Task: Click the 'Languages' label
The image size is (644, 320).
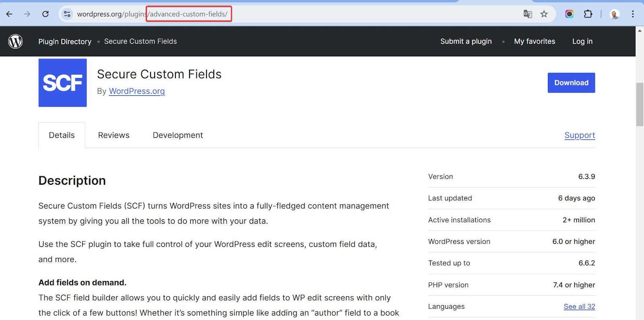Action: click(446, 307)
